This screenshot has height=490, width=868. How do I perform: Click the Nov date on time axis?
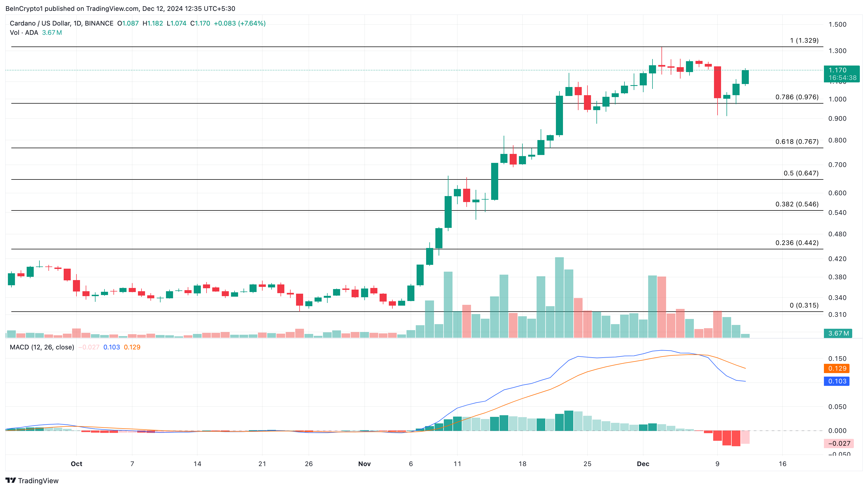tap(364, 464)
